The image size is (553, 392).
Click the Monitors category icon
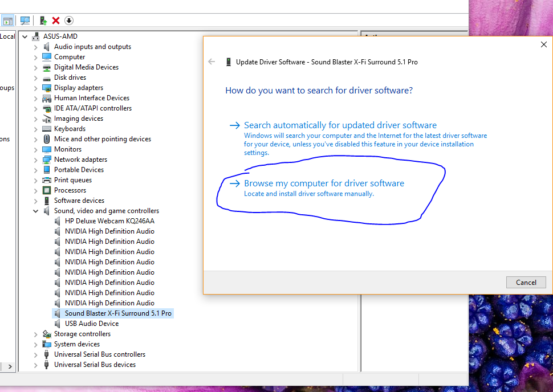(47, 149)
